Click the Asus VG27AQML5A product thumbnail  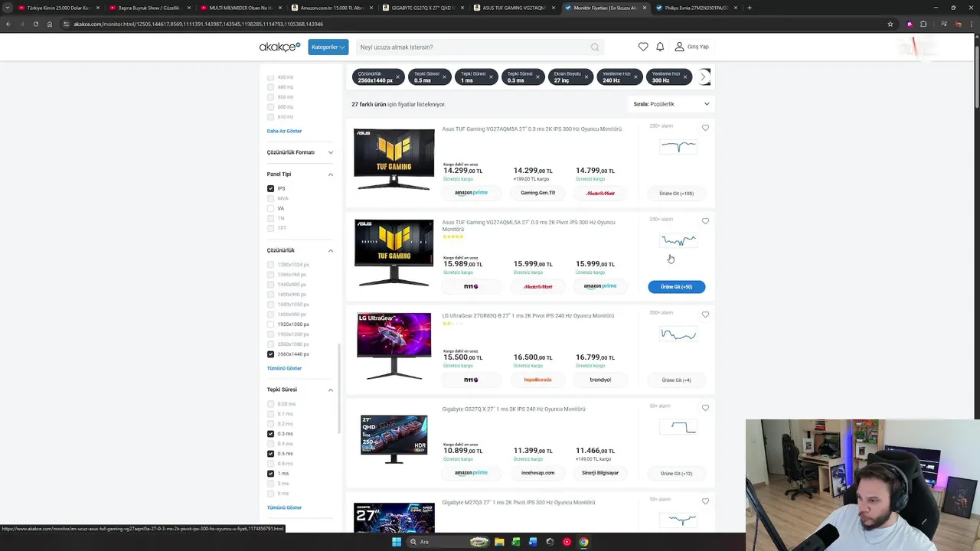click(394, 253)
